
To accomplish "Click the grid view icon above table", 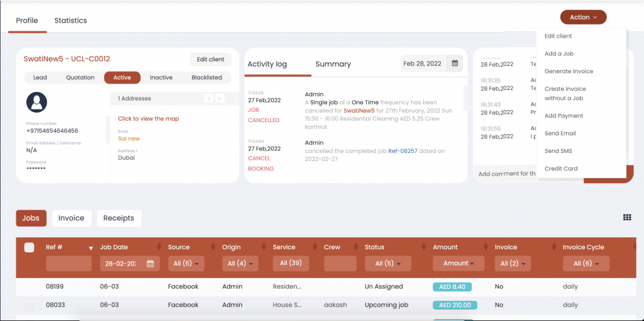I will tap(626, 217).
